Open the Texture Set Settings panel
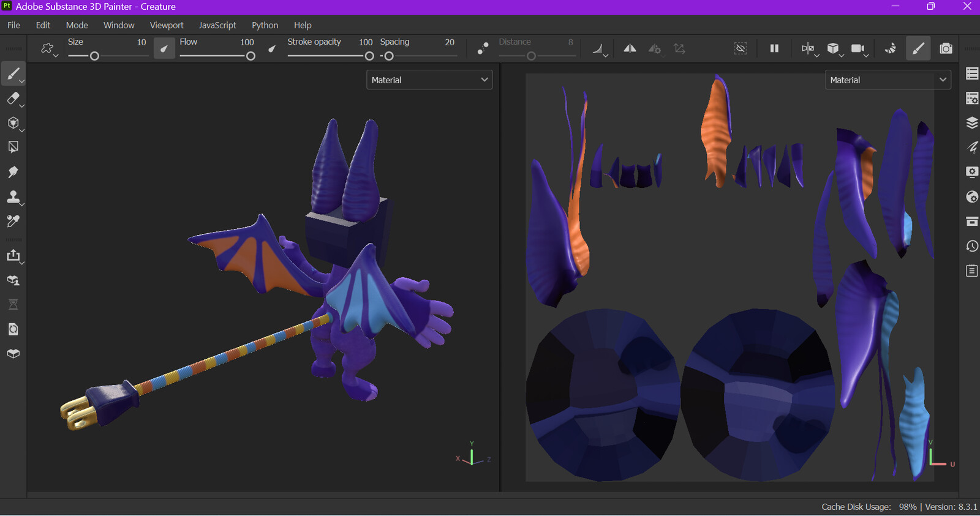This screenshot has width=980, height=516. (971, 98)
